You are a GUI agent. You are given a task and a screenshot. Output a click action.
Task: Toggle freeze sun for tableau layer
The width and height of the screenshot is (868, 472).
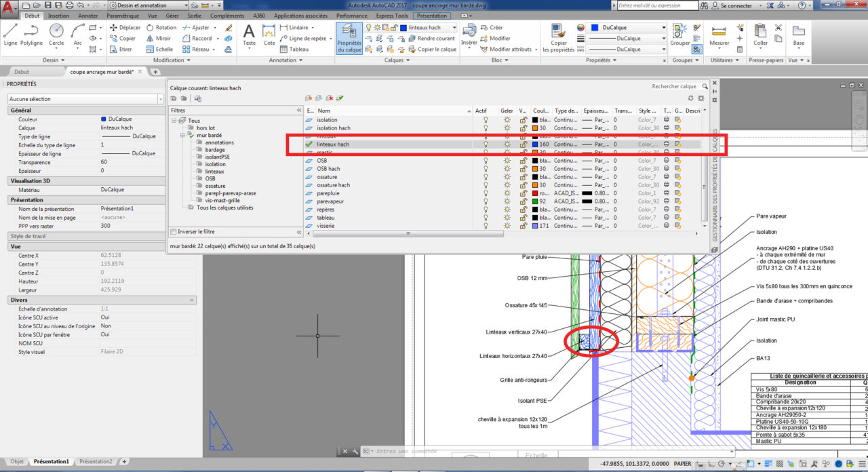pos(506,218)
